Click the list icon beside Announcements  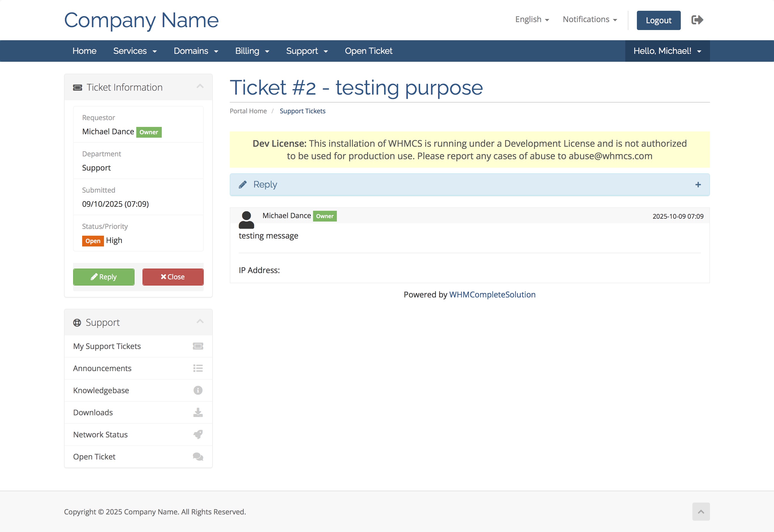click(x=198, y=368)
